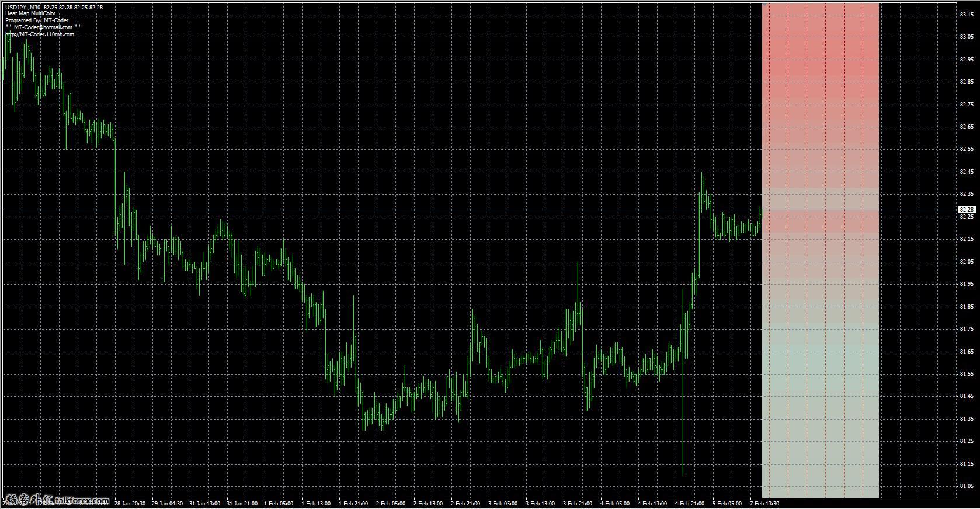Select the '31 Jan 13:00' time axis label
980x509 pixels.
204,503
